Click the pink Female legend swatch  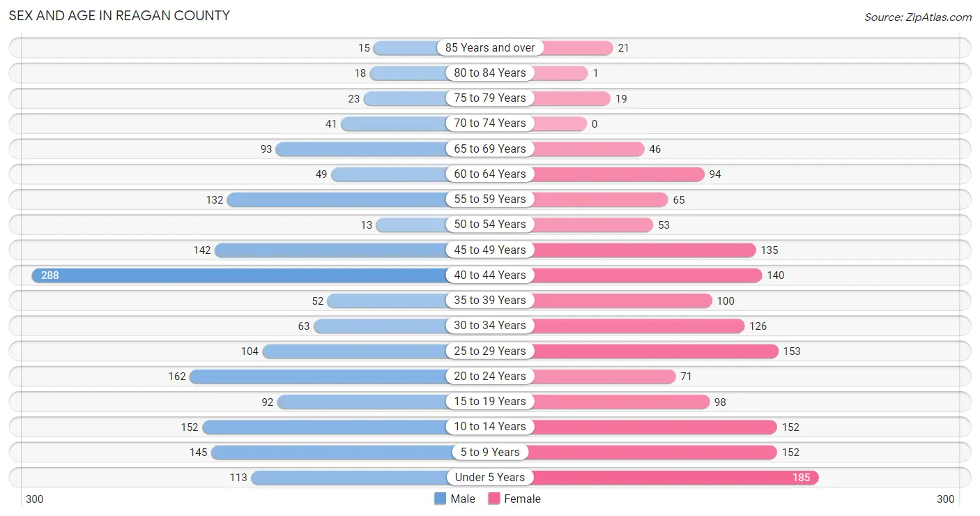point(494,499)
